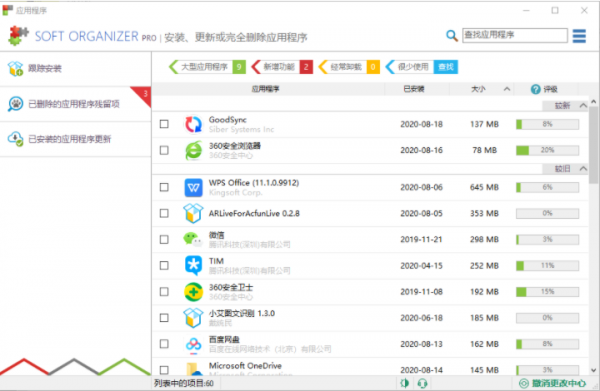Collapse the 较旧 group
This screenshot has width=600, height=391.
(x=583, y=168)
